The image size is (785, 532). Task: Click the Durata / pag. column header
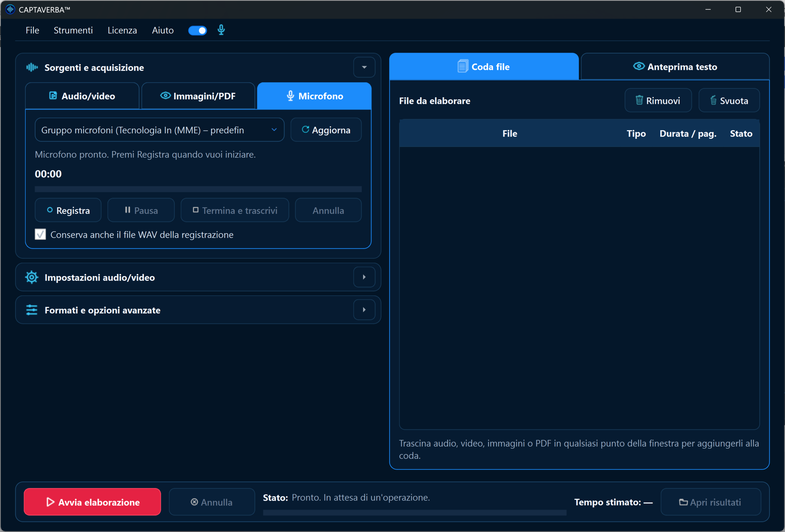click(688, 134)
